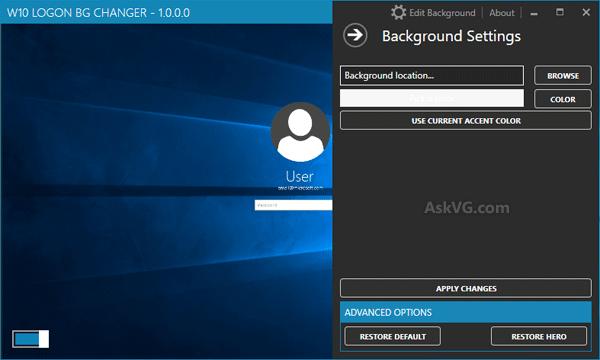Toggle the blue switch below the preview

tap(31, 339)
